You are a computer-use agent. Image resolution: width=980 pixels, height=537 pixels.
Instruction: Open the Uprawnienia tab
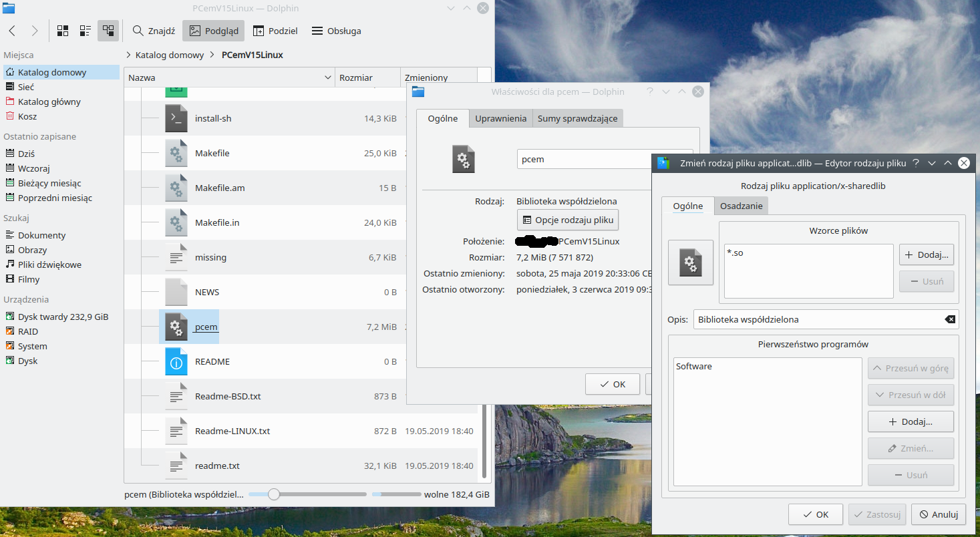(x=500, y=118)
